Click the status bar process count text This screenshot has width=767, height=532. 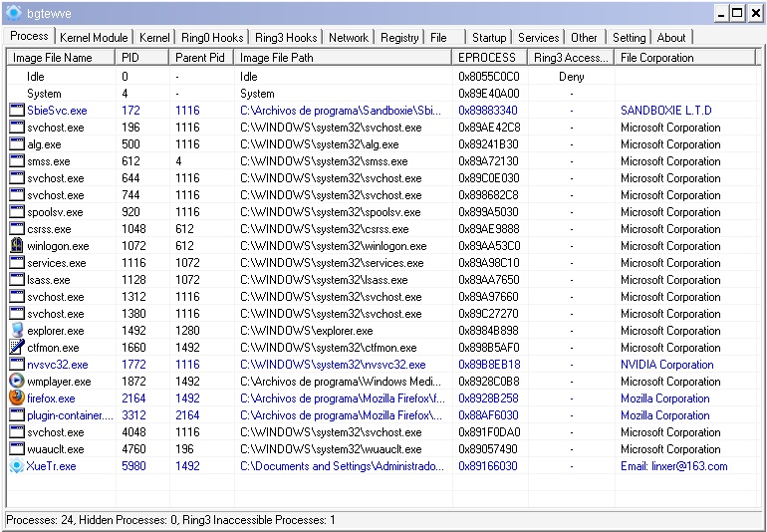click(x=170, y=520)
